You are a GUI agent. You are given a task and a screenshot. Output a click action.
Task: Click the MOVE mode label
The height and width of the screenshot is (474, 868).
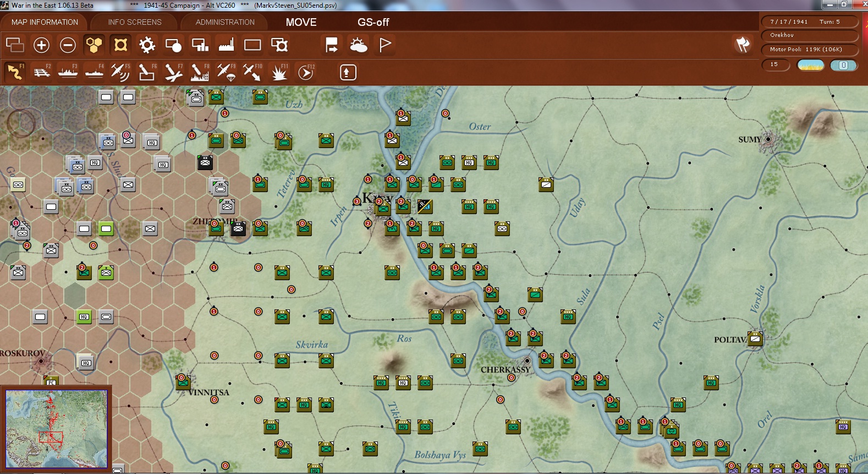(x=301, y=22)
